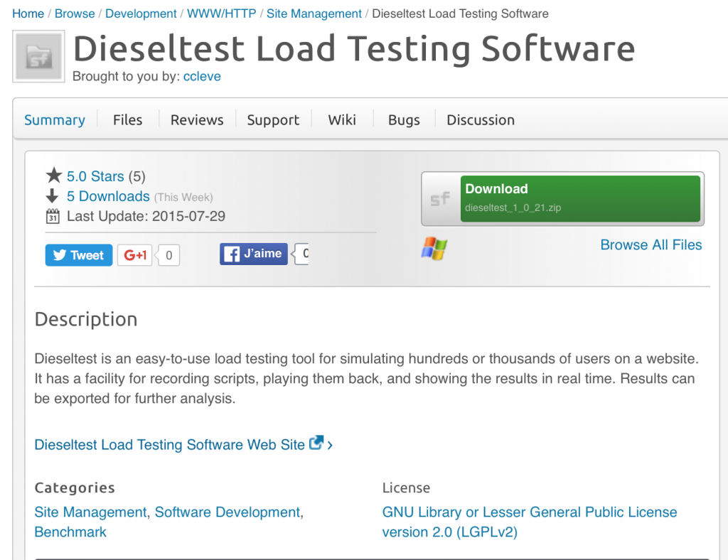Click the calendar icon next to Last Update
728x560 pixels.
(x=53, y=217)
